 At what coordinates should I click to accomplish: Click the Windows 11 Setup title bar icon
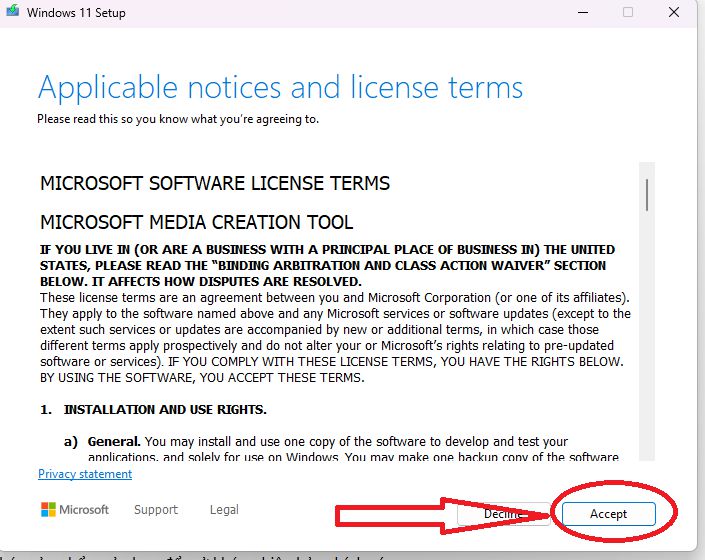13,13
